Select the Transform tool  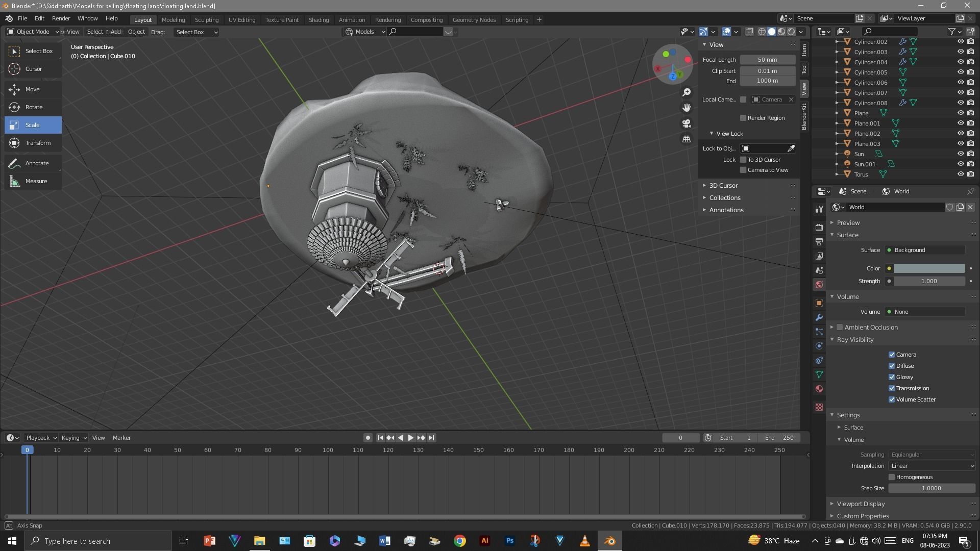[33, 143]
